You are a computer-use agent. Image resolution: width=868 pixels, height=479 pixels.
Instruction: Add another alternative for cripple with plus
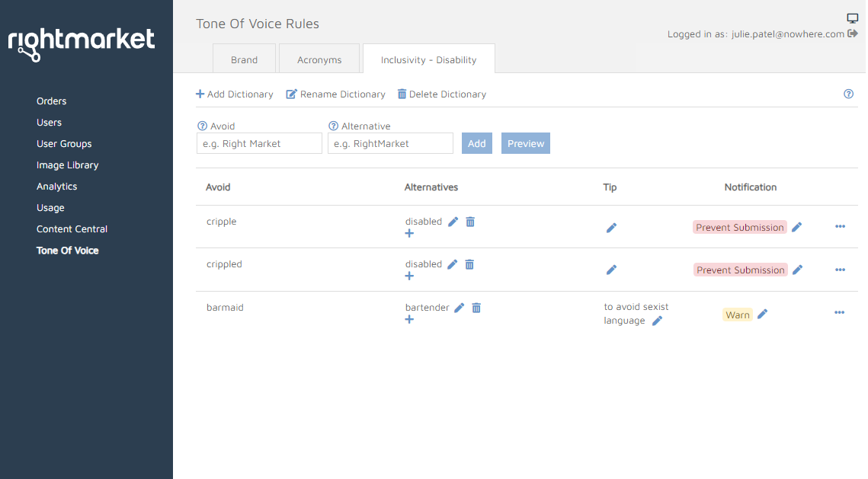pos(409,233)
